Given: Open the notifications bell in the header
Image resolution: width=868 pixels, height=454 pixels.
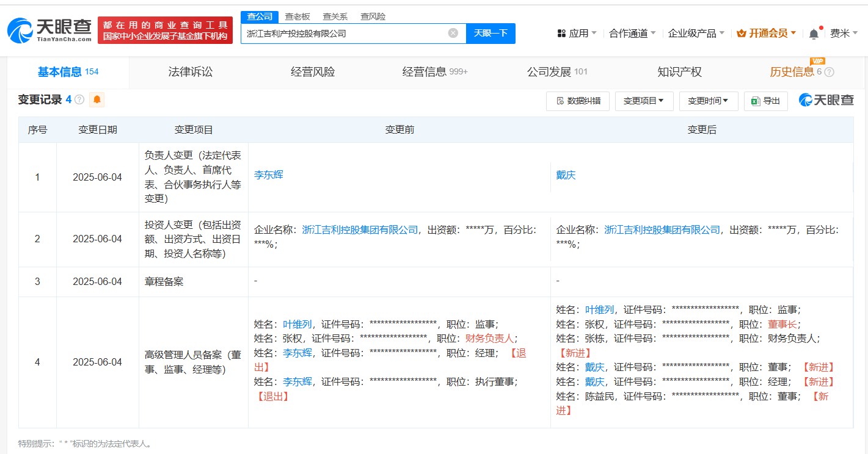Looking at the screenshot, I should [x=814, y=34].
